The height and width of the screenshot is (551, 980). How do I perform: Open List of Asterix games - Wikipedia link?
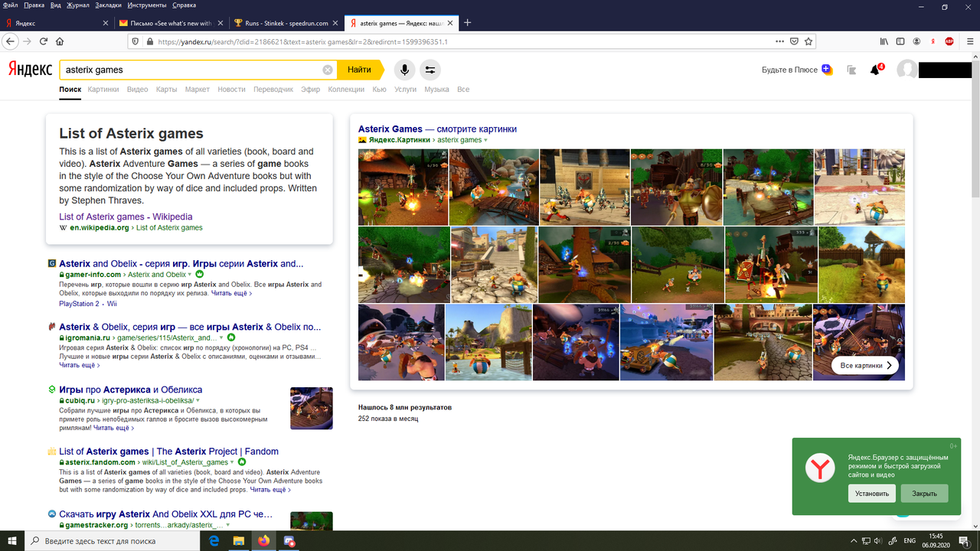click(126, 217)
